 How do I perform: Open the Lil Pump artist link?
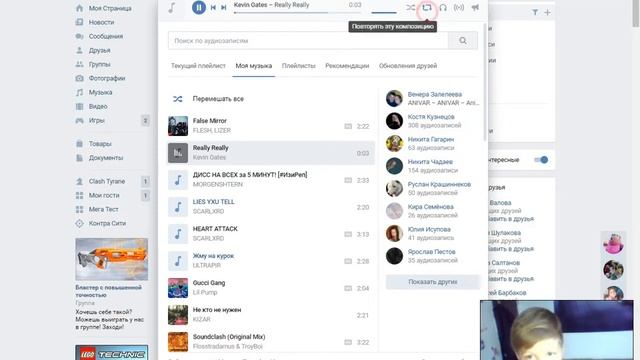click(x=205, y=293)
